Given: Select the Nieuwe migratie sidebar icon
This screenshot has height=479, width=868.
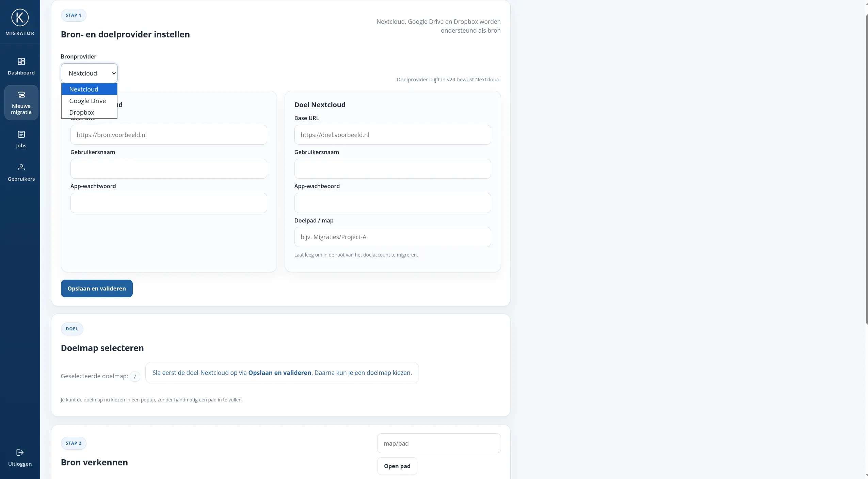Looking at the screenshot, I should (x=21, y=95).
